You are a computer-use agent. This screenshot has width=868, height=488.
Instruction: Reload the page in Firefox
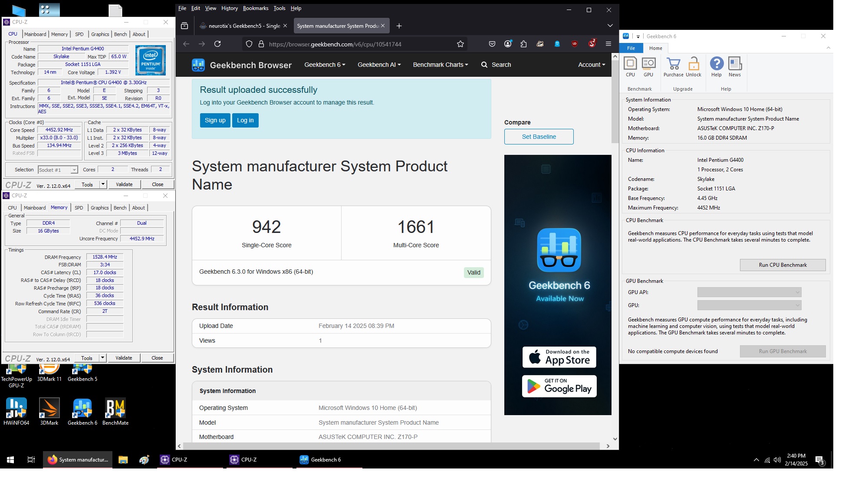click(217, 44)
